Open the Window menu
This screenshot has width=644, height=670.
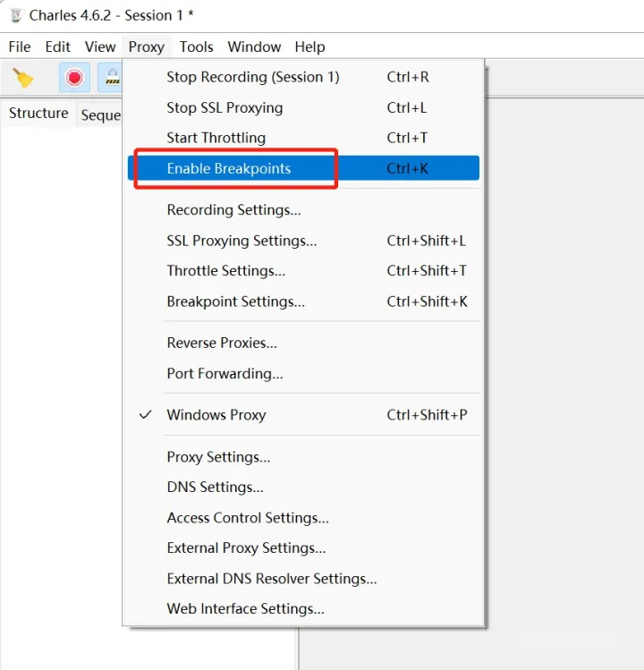[x=254, y=47]
